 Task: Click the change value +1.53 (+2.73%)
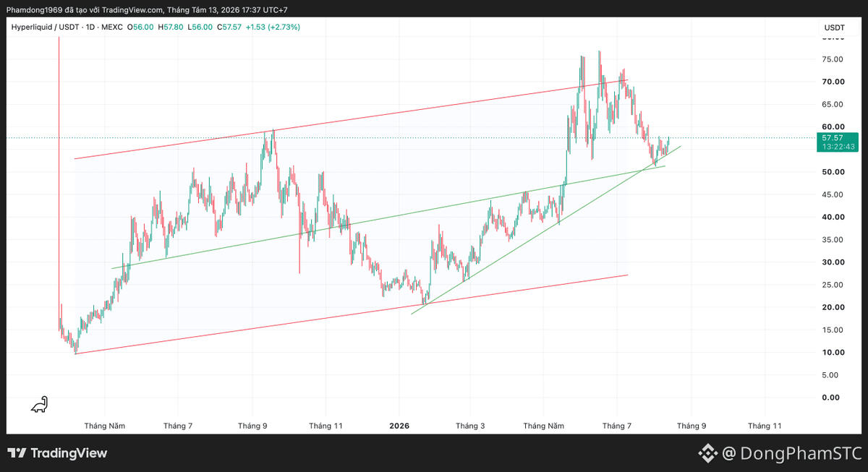[273, 27]
